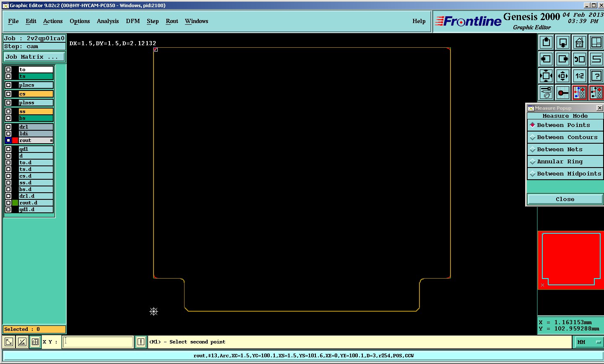Screen dimensions: 604x364
Task: Click the colored net traffic light icon
Action: point(580,93)
